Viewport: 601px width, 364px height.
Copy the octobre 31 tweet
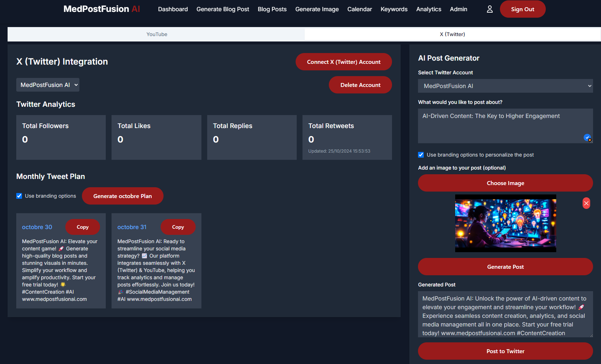click(x=178, y=227)
